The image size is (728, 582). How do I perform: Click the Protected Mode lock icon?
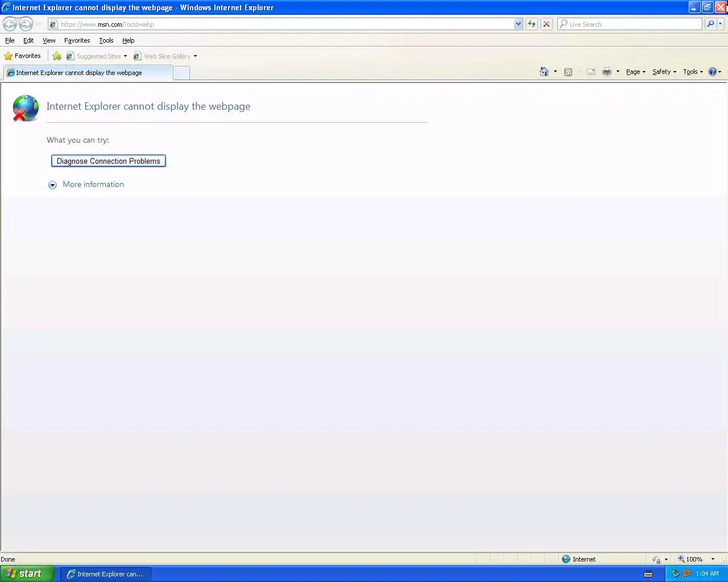tap(656, 559)
